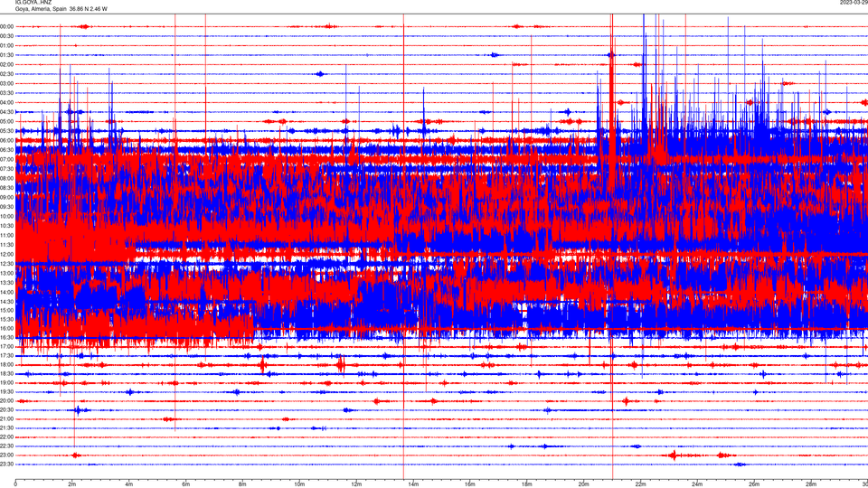This screenshot has height=488, width=868.
Task: Select the 22:00 time row label
Action: coord(6,437)
